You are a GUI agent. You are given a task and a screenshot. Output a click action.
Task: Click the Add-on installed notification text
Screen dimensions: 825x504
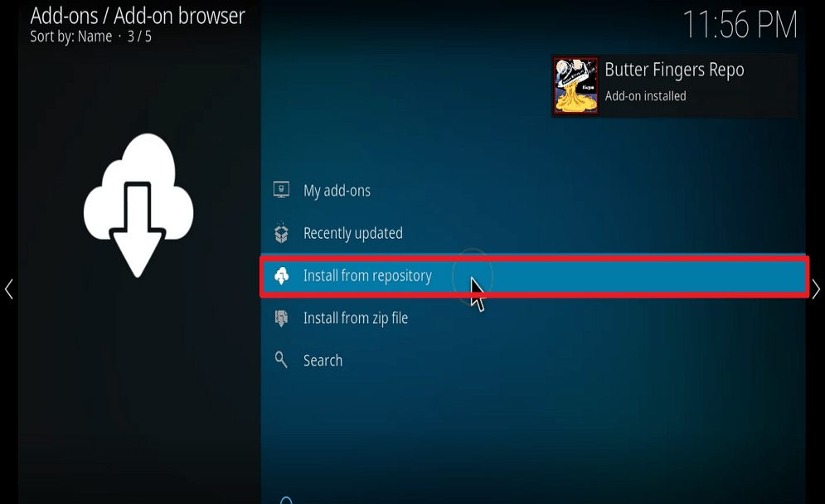click(646, 96)
